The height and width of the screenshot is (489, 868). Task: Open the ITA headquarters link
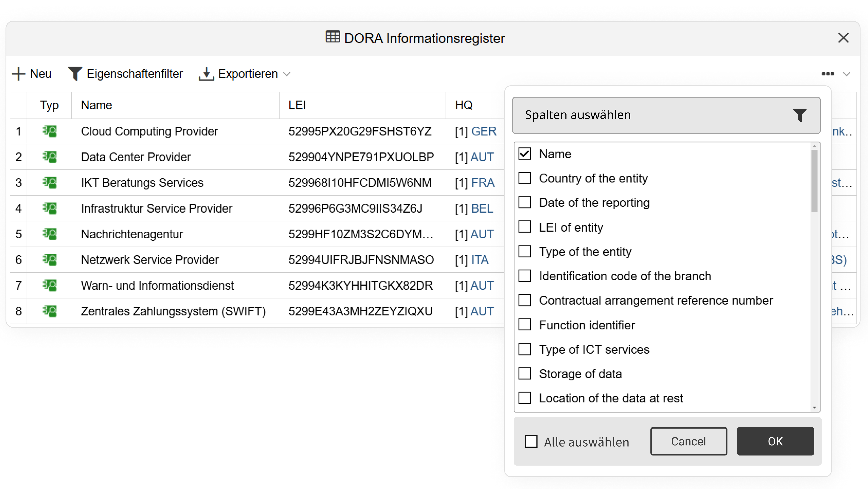(480, 260)
